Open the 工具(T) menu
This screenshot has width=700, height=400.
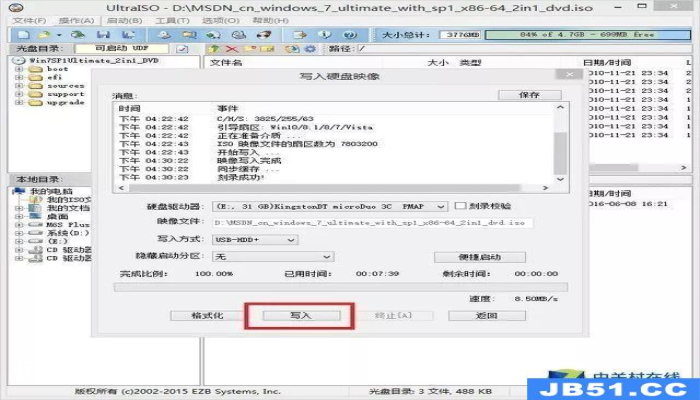(x=172, y=21)
